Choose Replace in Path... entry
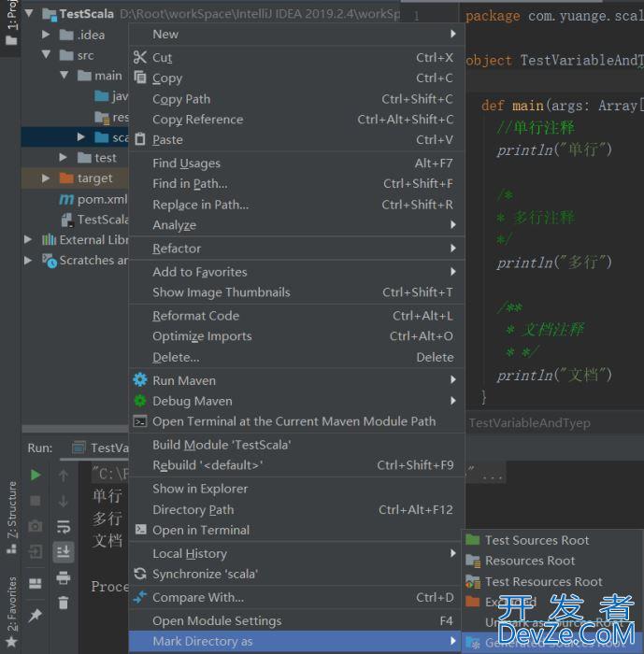644x654 pixels. 296,205
